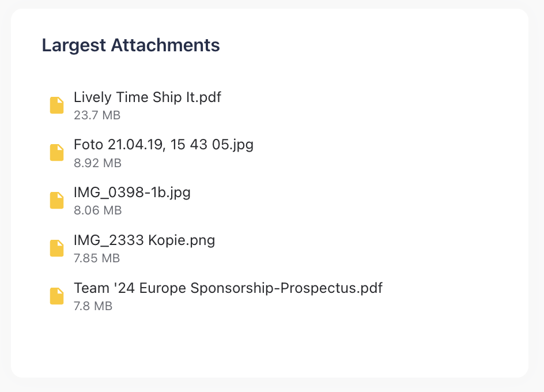544x392 pixels.
Task: Open IMG_2333 Kopie.png attachment
Action: (x=144, y=240)
